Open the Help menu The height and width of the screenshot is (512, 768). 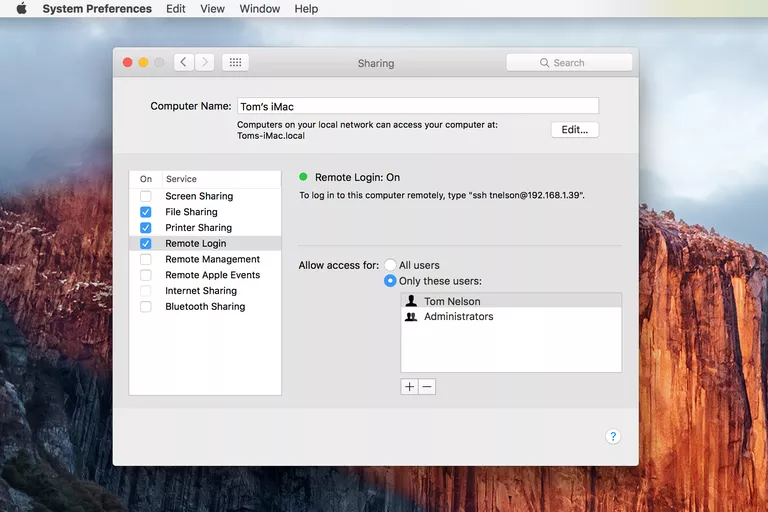[x=306, y=9]
